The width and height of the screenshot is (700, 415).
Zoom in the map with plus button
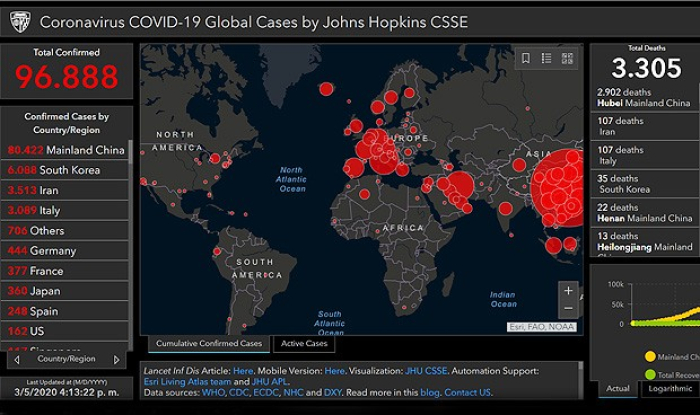(x=568, y=291)
